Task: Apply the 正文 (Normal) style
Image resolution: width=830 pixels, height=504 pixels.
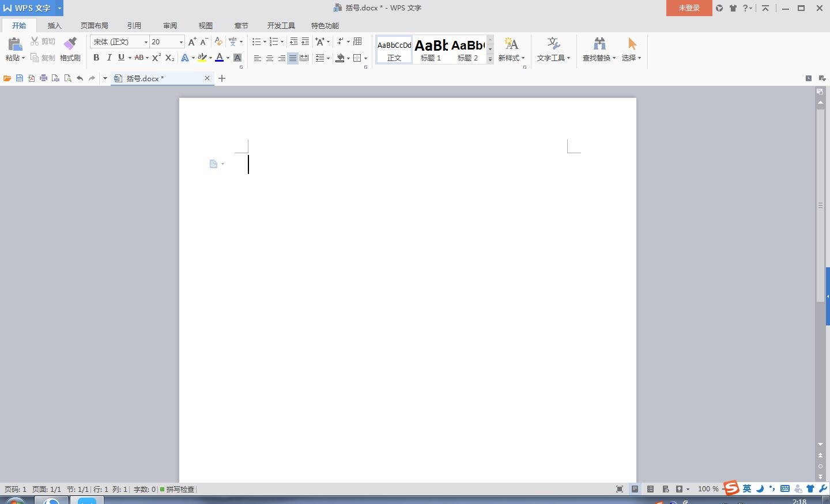Action: point(394,50)
